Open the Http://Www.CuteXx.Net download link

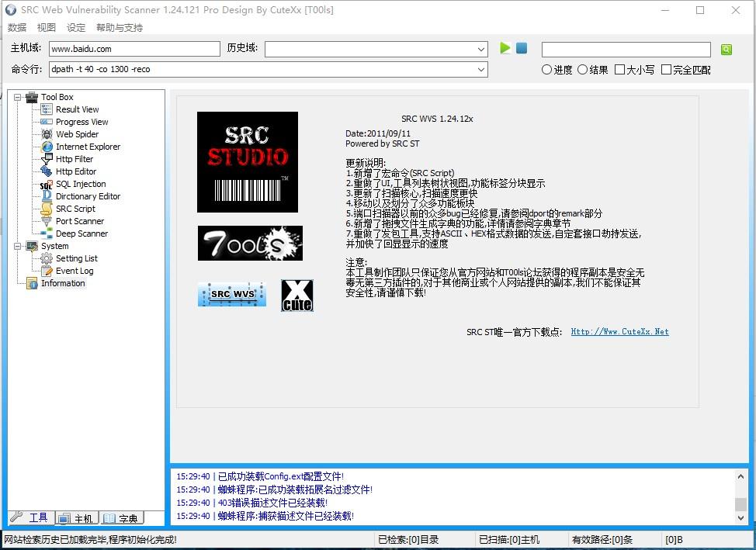pyautogui.click(x=619, y=332)
